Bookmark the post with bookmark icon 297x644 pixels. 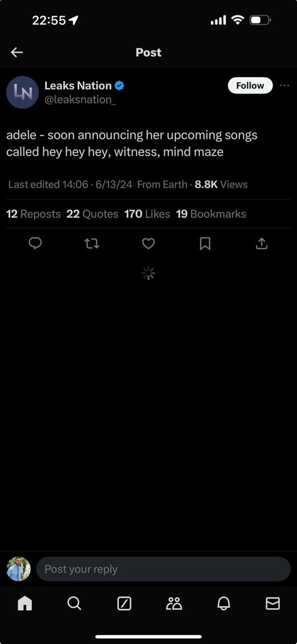[205, 244]
